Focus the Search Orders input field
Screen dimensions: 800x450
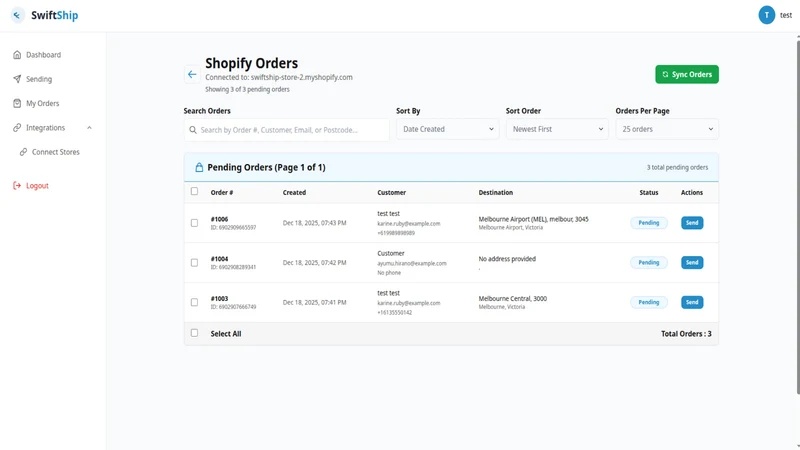[286, 130]
